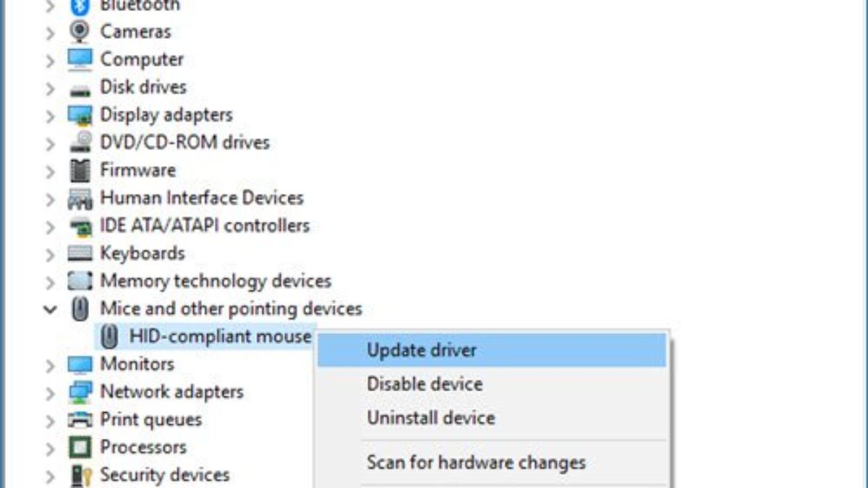Click the Display adapters icon
The height and width of the screenshot is (488, 868).
pyautogui.click(x=79, y=115)
